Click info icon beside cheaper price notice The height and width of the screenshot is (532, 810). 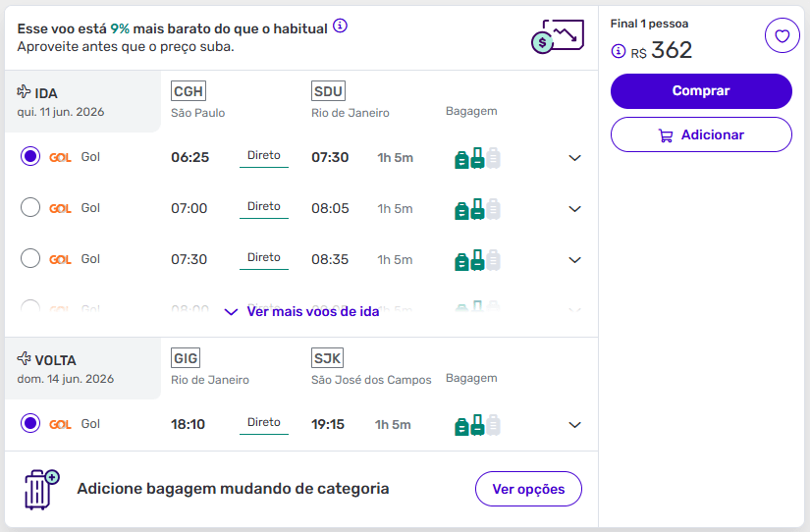[340, 27]
